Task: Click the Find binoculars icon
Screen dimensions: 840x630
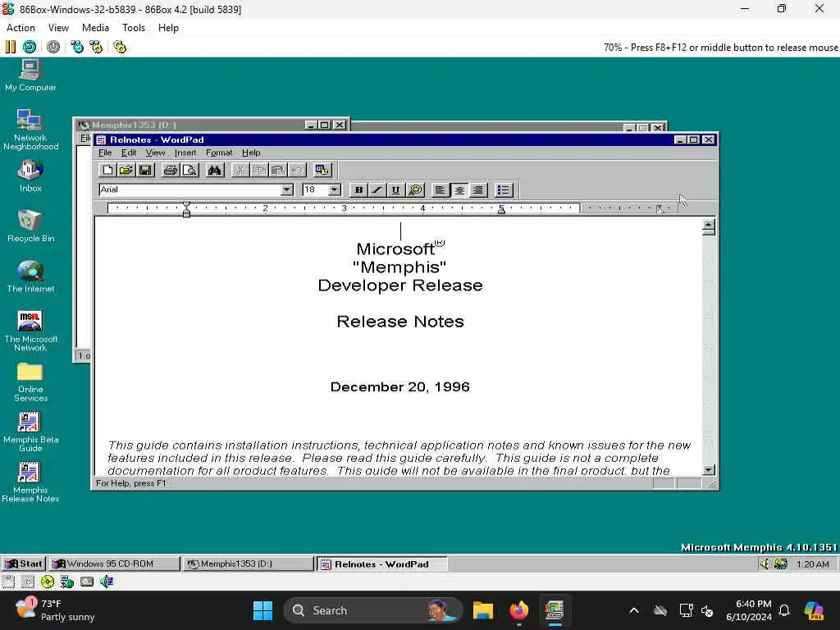Action: click(215, 171)
